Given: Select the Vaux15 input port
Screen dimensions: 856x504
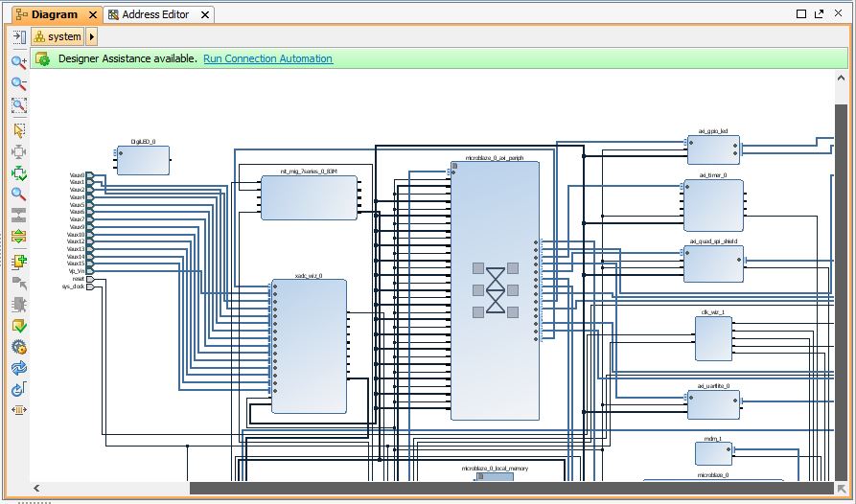Looking at the screenshot, I should click(x=89, y=263).
